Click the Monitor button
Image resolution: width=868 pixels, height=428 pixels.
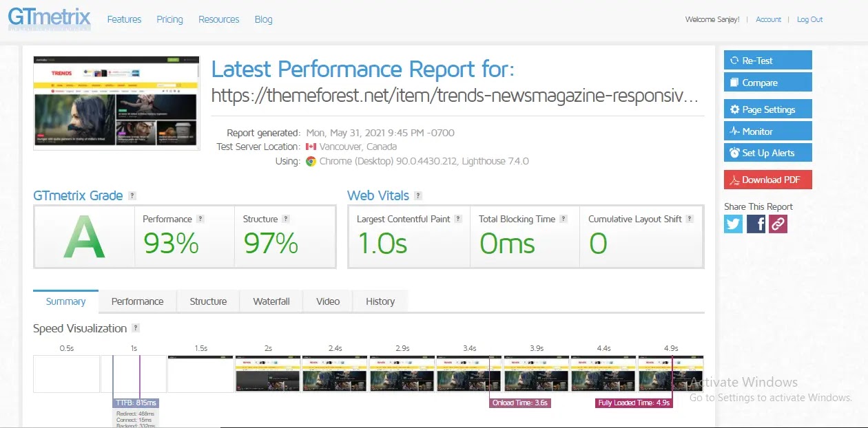pyautogui.click(x=768, y=131)
